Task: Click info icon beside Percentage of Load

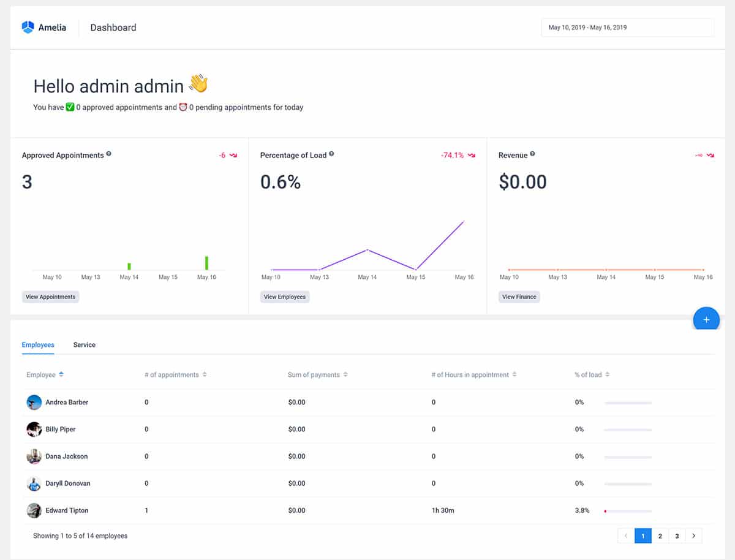Action: click(331, 154)
